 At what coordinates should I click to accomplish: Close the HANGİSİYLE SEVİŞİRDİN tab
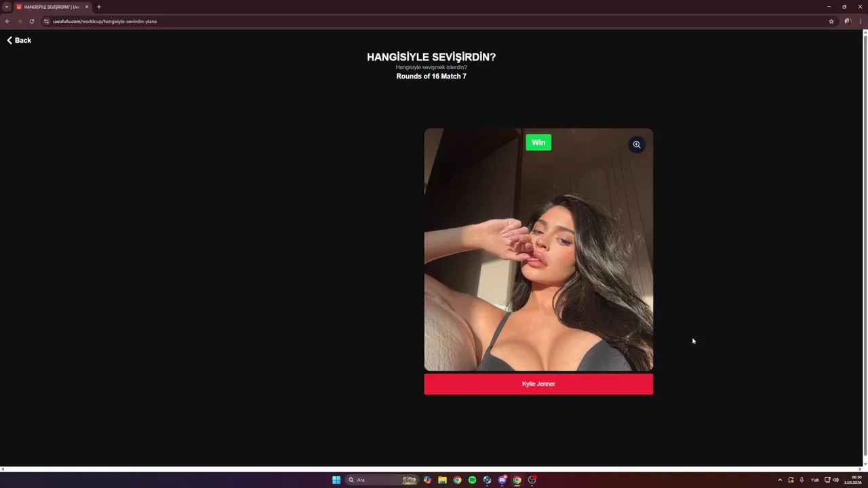click(87, 7)
